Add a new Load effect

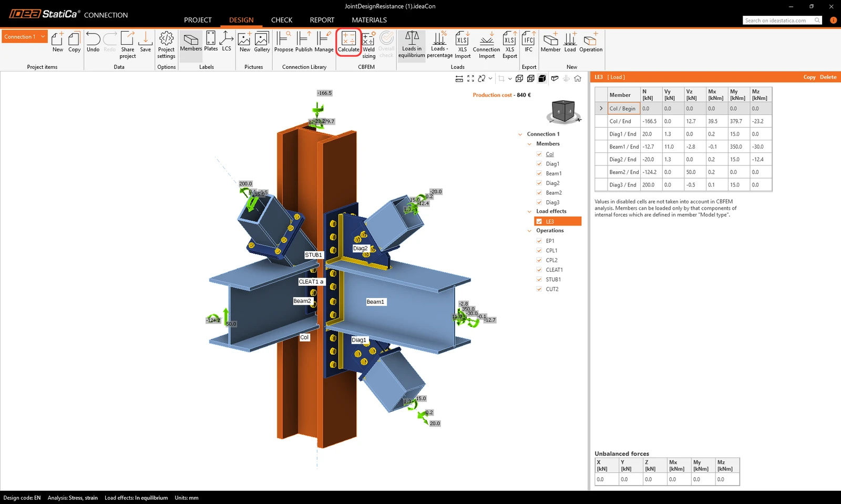[570, 42]
